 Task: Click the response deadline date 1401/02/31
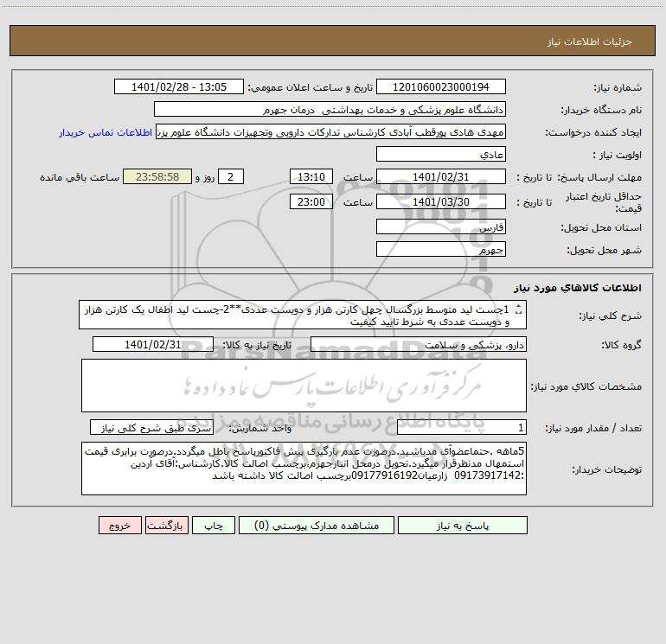point(441,176)
